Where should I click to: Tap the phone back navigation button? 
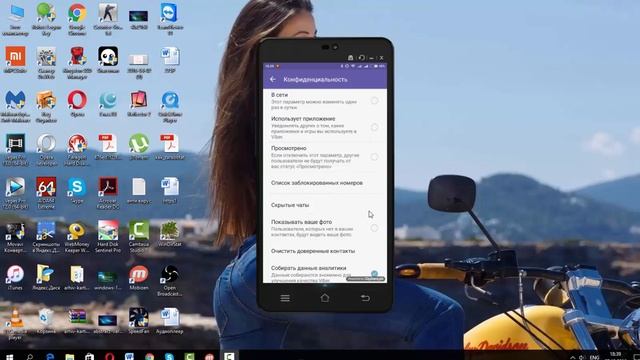click(365, 298)
